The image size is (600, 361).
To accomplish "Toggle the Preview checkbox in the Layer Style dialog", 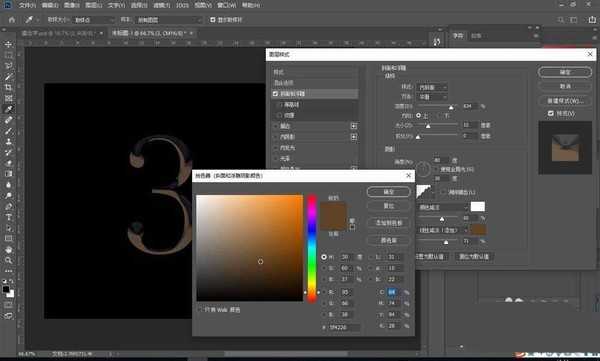I will click(550, 113).
